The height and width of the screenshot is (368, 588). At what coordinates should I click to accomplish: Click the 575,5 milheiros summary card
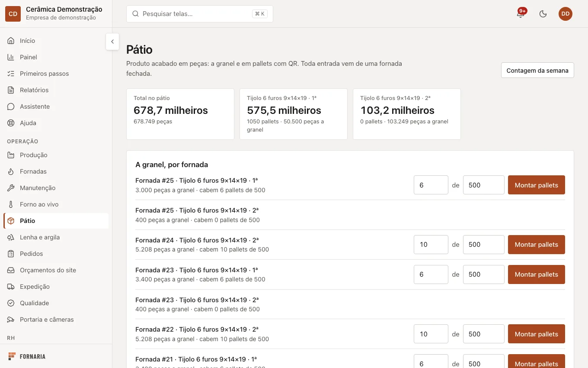(x=294, y=114)
